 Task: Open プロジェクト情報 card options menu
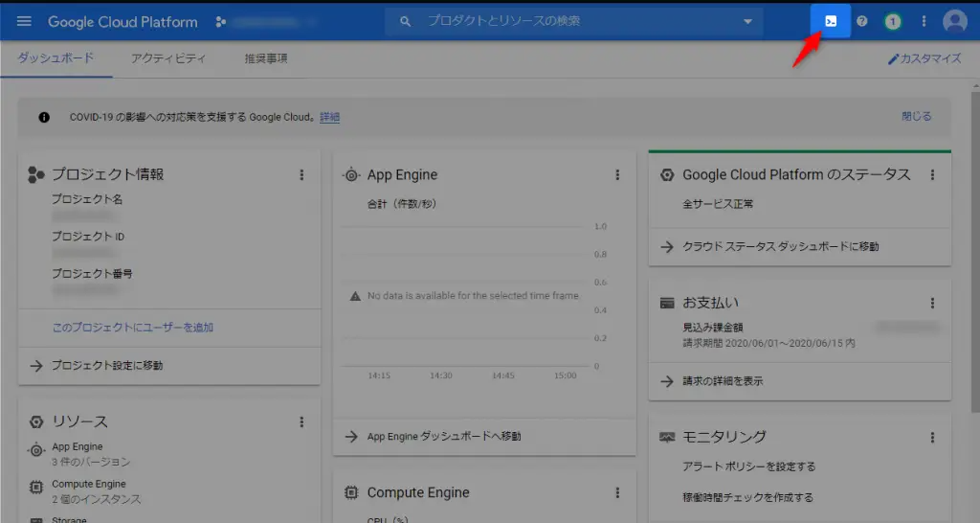301,175
